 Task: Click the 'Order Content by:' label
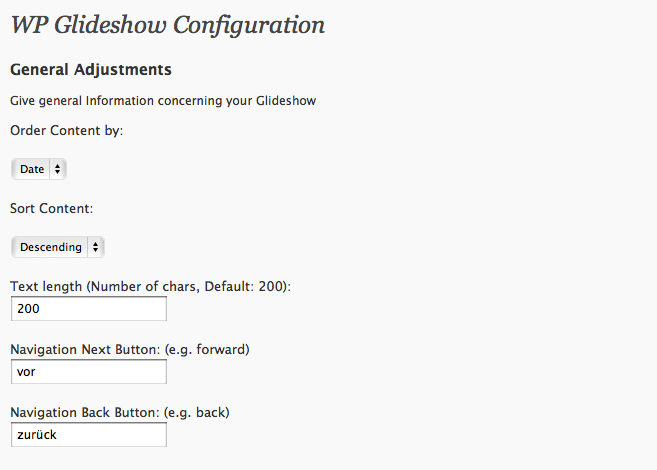point(66,130)
